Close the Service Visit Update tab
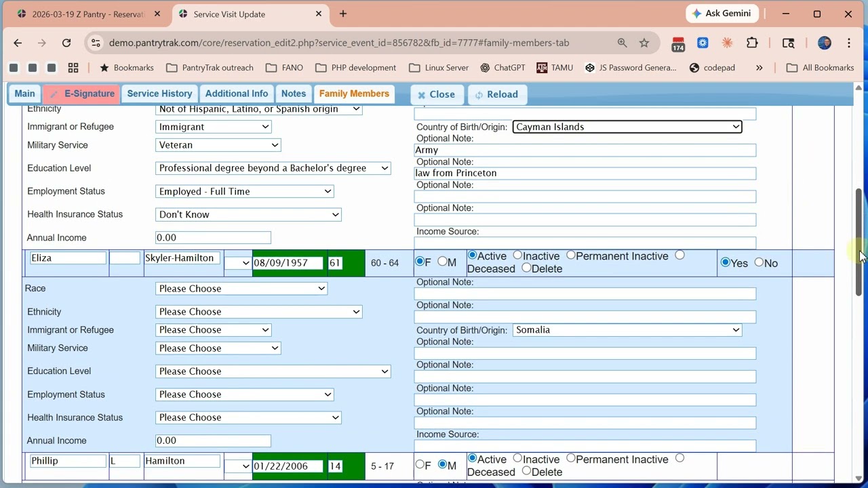This screenshot has height=488, width=868. click(x=319, y=14)
